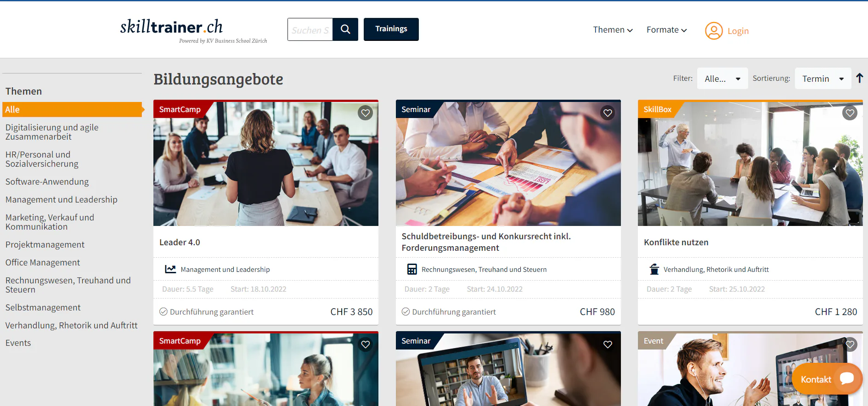868x406 pixels.
Task: Click the user login avatar icon
Action: tap(714, 31)
